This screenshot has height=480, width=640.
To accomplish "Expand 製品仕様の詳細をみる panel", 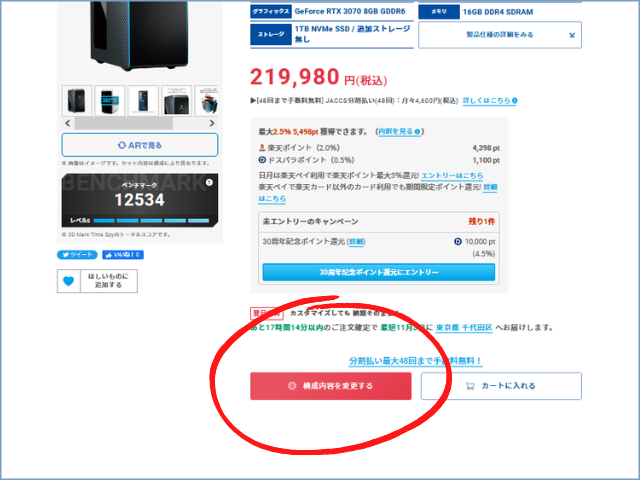I will pos(500,35).
